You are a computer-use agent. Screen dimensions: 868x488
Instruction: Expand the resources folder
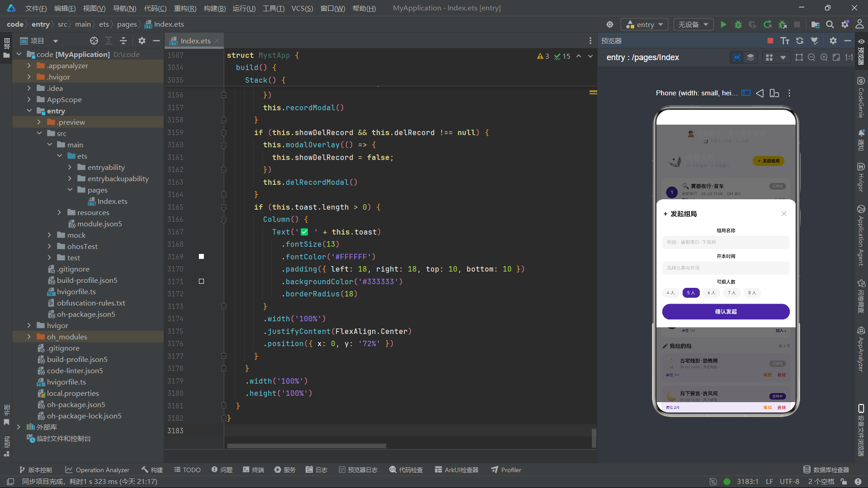pos(59,212)
